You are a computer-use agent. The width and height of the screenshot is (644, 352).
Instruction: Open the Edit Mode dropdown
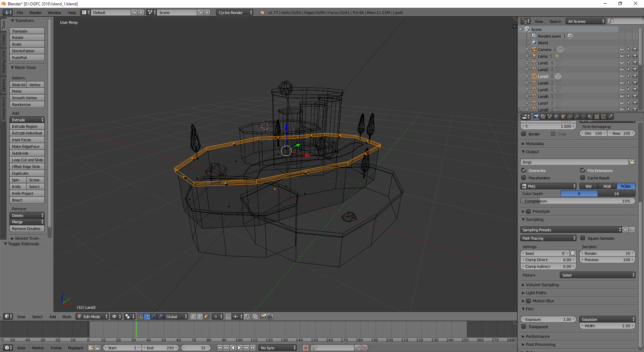[92, 316]
